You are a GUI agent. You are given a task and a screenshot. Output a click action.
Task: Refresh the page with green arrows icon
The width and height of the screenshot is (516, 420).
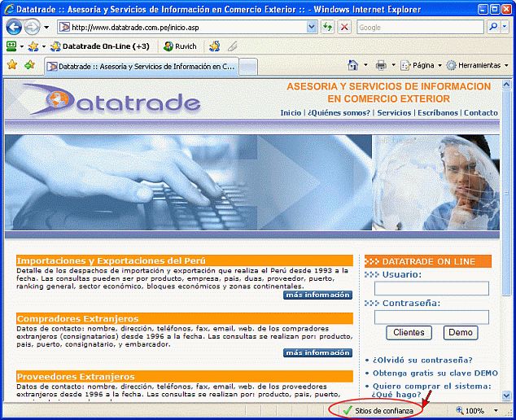(x=328, y=27)
